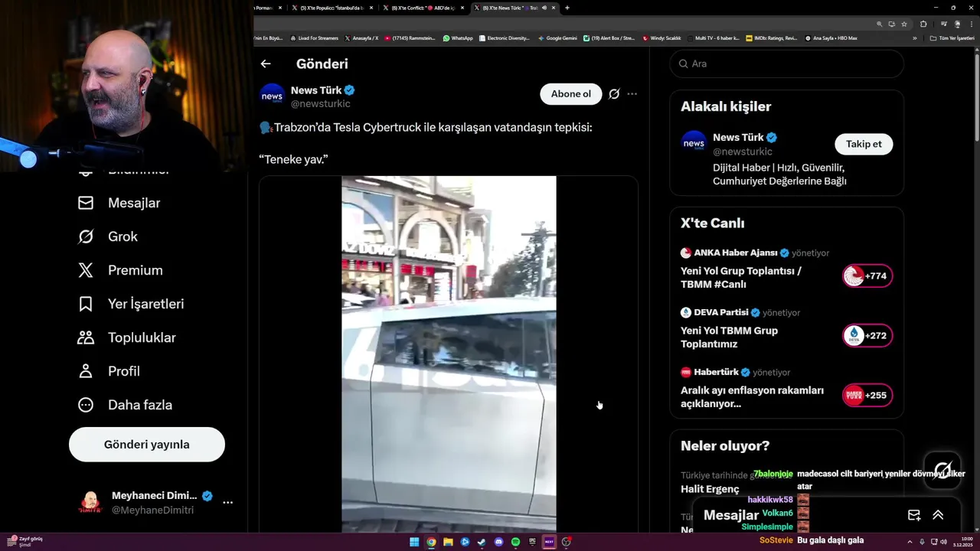Open the @newsturkic handle under the post author
Viewport: 980px width, 551px height.
tap(320, 104)
